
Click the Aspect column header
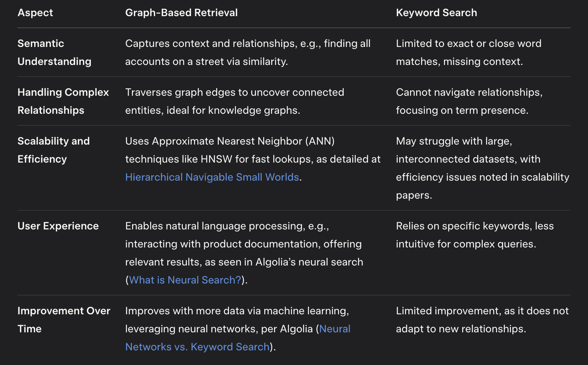pos(35,12)
